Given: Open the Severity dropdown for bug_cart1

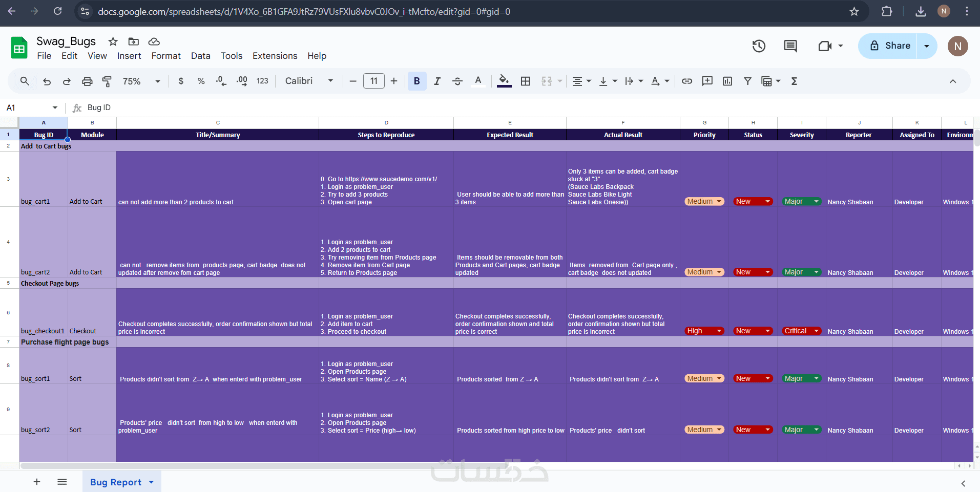Looking at the screenshot, I should pos(802,202).
